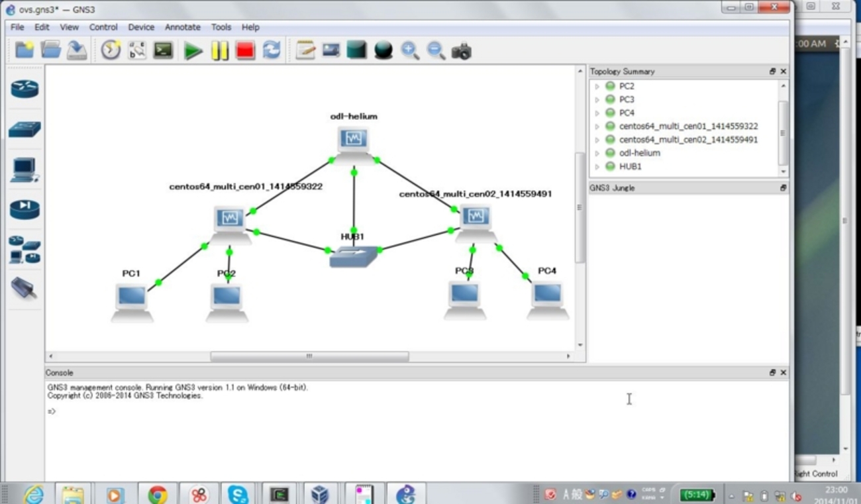Suspend all devices yellow pause button
This screenshot has width=861, height=504.
point(220,51)
